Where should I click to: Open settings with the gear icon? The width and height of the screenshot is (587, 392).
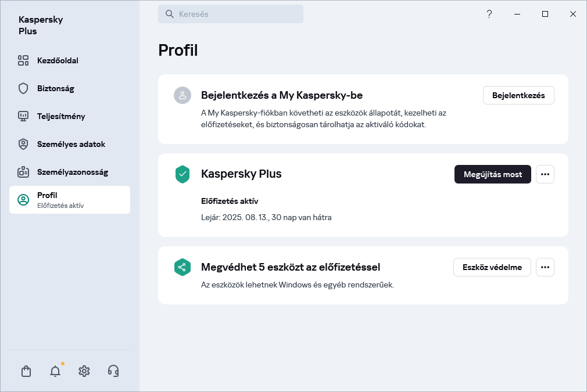coord(84,371)
